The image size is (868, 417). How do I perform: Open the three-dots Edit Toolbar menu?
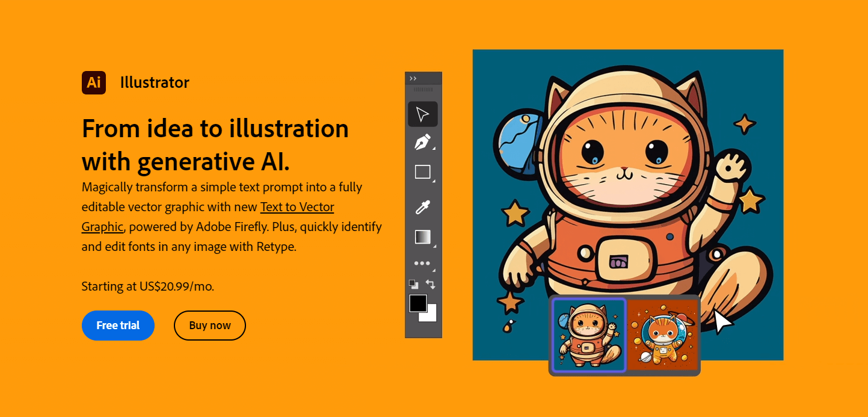pos(422,264)
